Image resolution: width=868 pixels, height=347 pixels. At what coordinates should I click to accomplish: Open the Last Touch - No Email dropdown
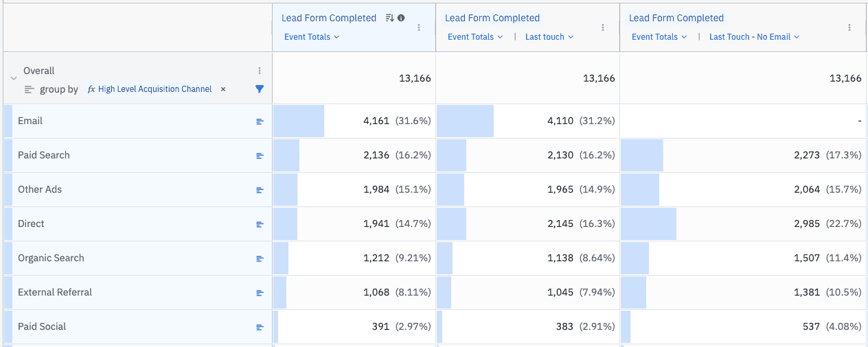(754, 37)
